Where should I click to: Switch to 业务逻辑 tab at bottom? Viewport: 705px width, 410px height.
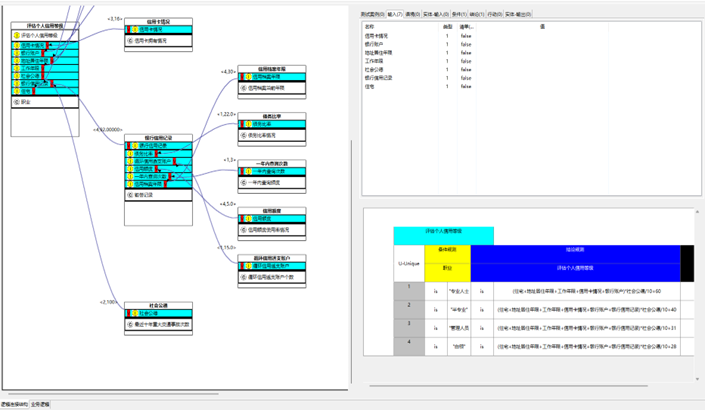(41, 404)
